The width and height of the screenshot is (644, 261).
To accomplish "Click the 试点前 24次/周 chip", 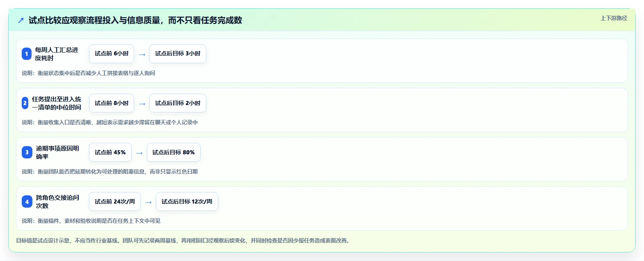I will pos(115,201).
